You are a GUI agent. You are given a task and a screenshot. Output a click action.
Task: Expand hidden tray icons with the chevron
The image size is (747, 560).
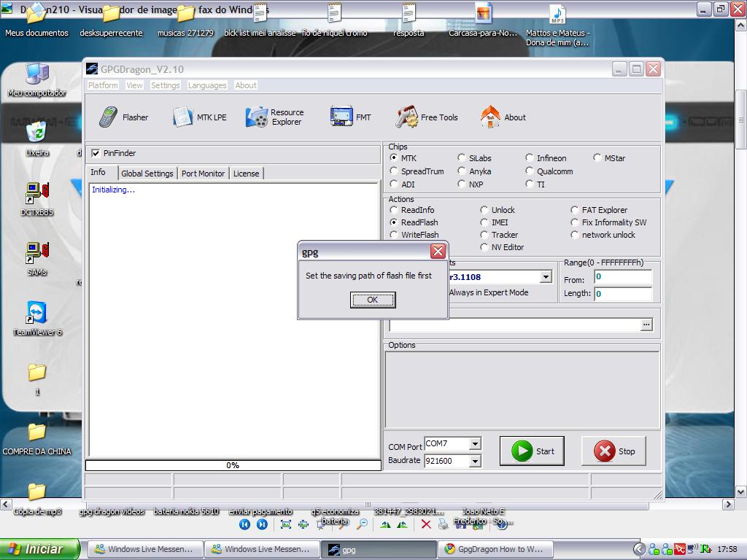tap(639, 549)
